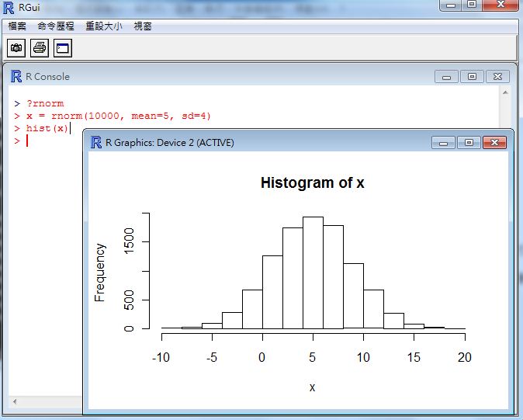The image size is (523, 420).
Task: Maximize the R Console window
Action: click(471, 76)
